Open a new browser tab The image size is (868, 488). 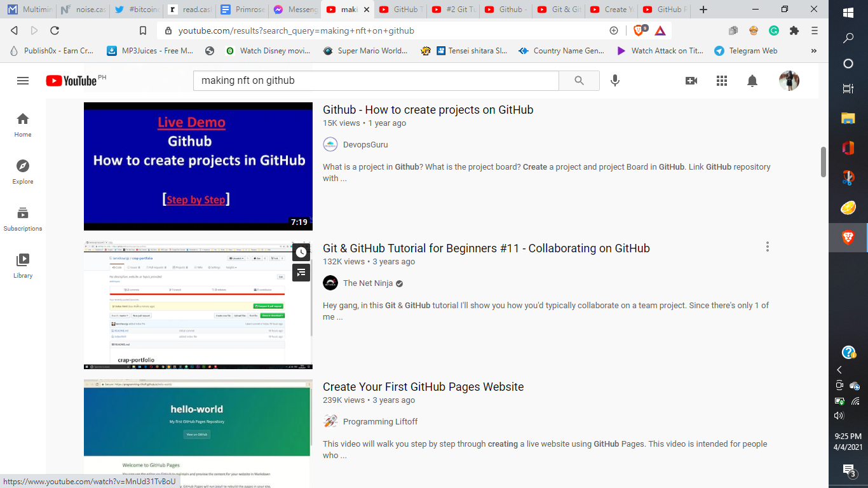click(703, 10)
